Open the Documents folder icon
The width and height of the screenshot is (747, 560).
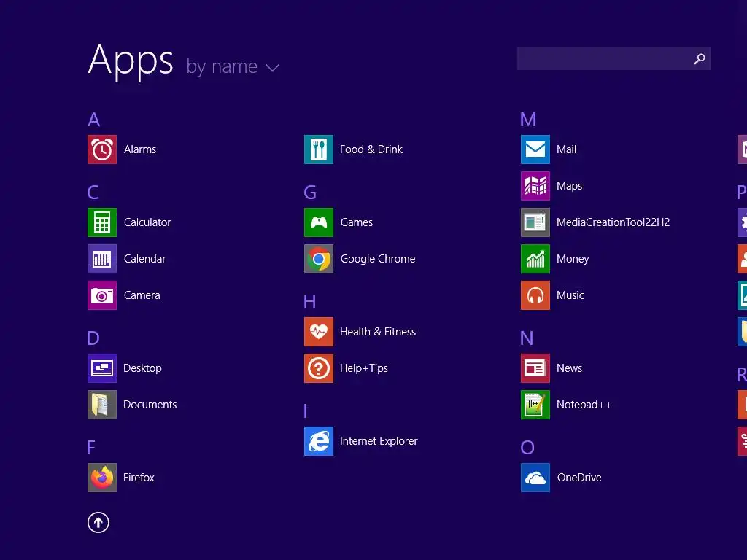coord(102,405)
